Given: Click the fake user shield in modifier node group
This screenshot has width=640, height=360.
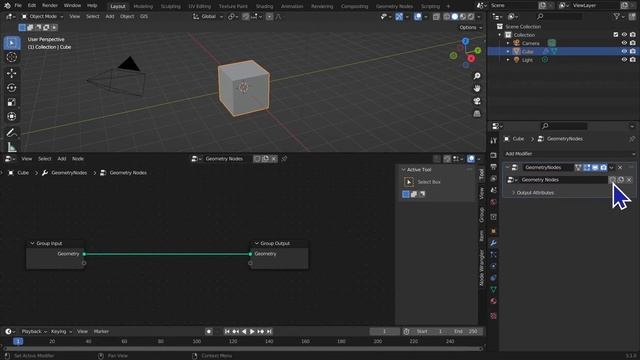Looking at the screenshot, I should pyautogui.click(x=612, y=180).
